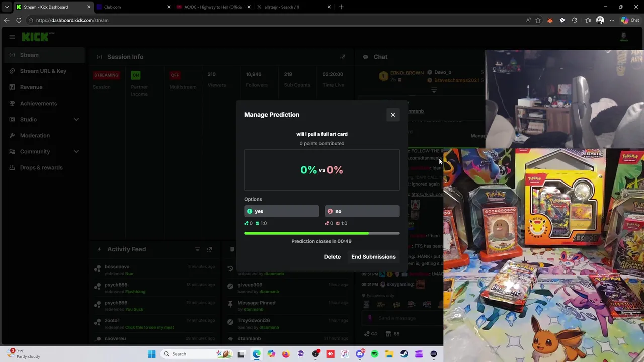Close the Stream - Kick Dashboard tab
This screenshot has height=362, width=644.
click(89, 7)
